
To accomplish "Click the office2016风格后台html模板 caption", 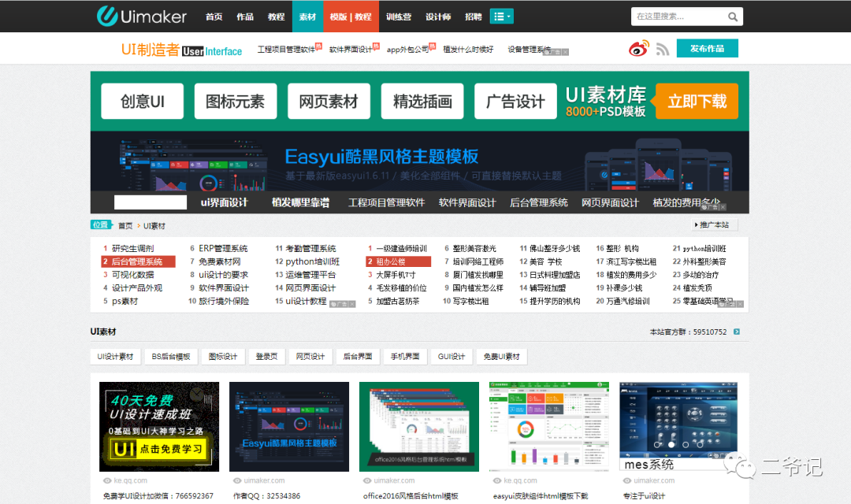I will click(411, 496).
